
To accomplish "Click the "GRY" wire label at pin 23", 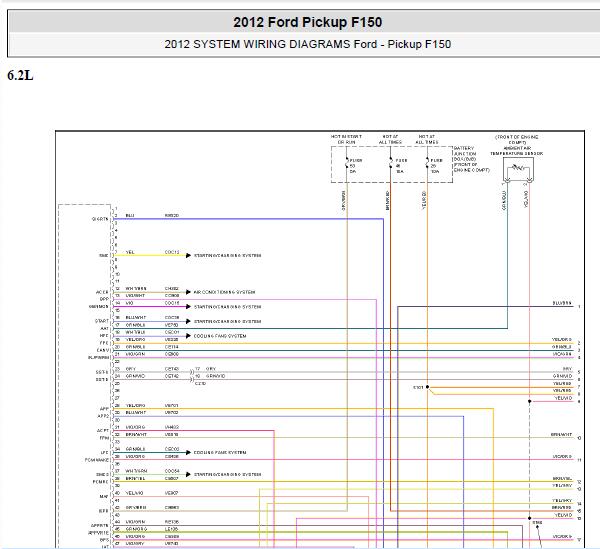I will tap(131, 369).
